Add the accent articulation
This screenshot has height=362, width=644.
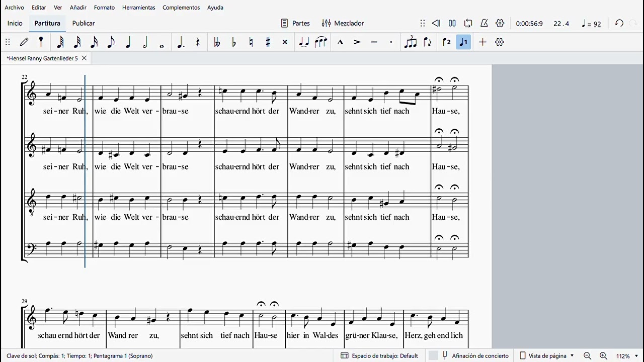coord(357,42)
